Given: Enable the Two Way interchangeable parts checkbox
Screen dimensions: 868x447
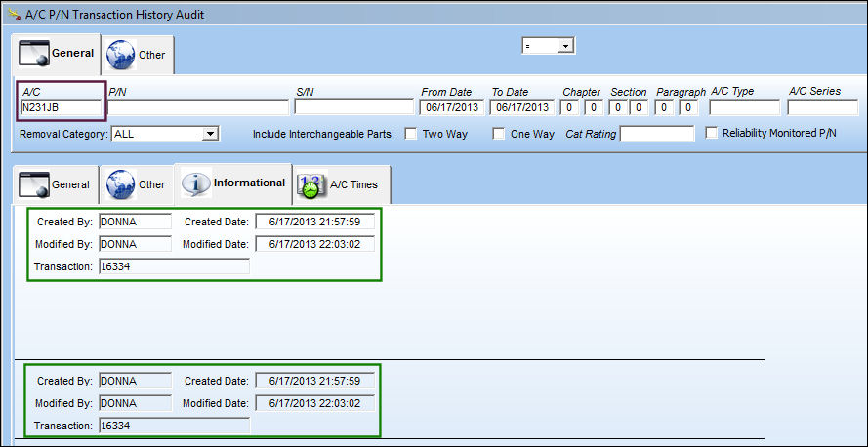Looking at the screenshot, I should 411,134.
